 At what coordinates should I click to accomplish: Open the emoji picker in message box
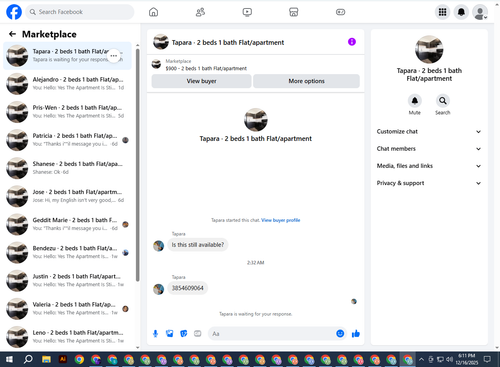(340, 333)
